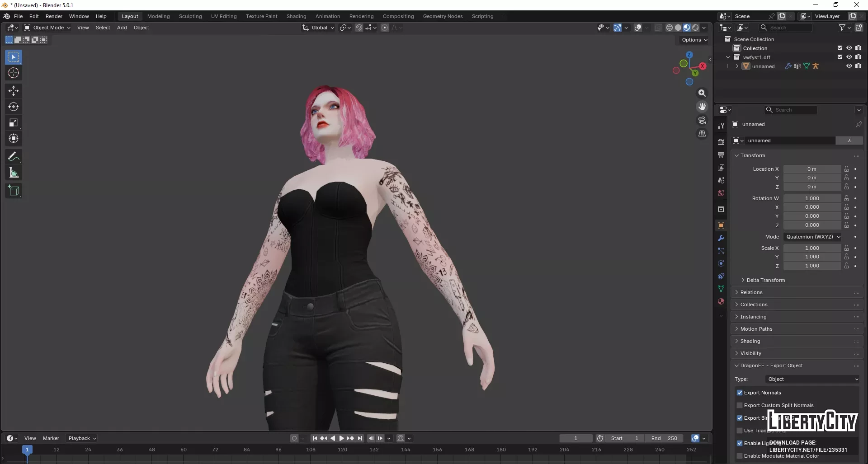This screenshot has width=868, height=464.
Task: Select the Move tool in toolbar
Action: (x=14, y=91)
